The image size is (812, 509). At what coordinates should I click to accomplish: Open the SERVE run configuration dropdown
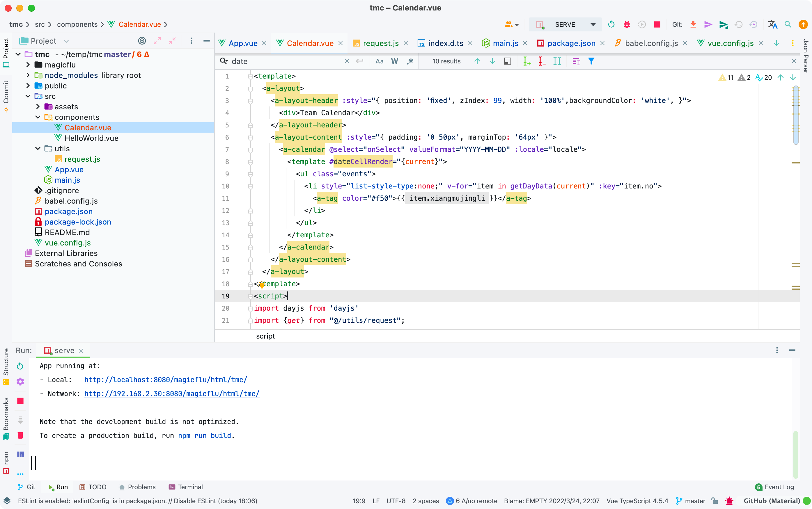(x=593, y=24)
